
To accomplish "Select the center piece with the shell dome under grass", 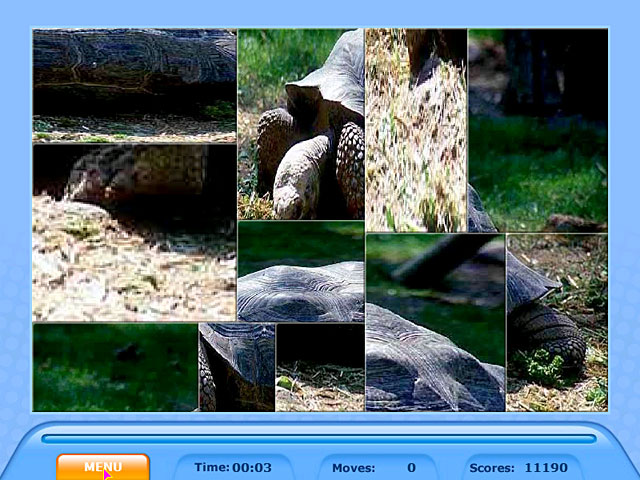I will pos(301,271).
